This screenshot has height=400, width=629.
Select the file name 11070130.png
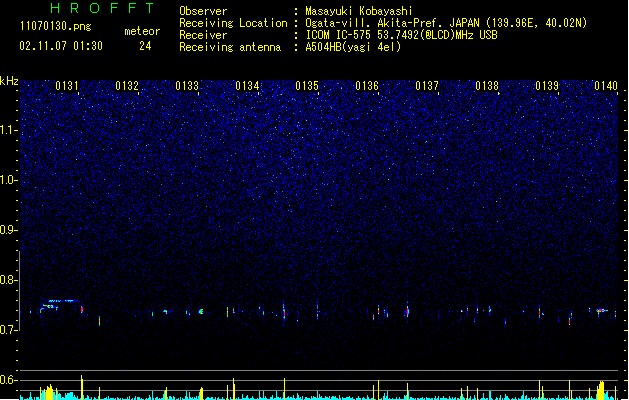(56, 26)
